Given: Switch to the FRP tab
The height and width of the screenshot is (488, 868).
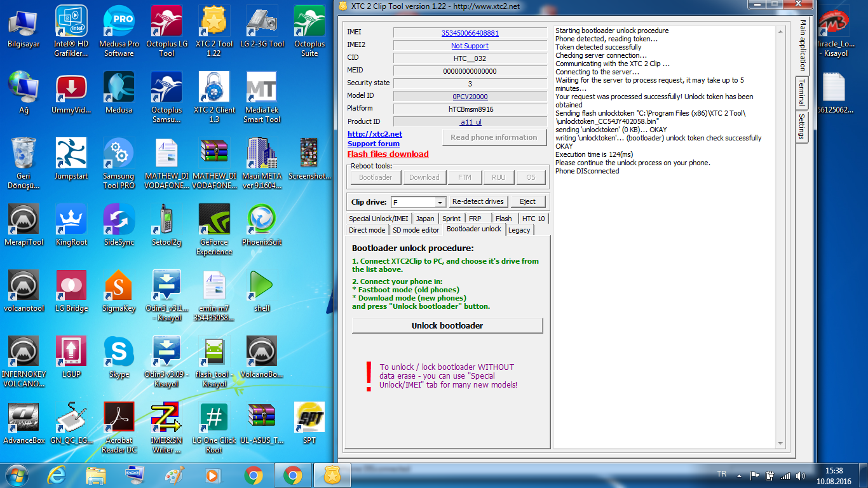Looking at the screenshot, I should tap(475, 218).
